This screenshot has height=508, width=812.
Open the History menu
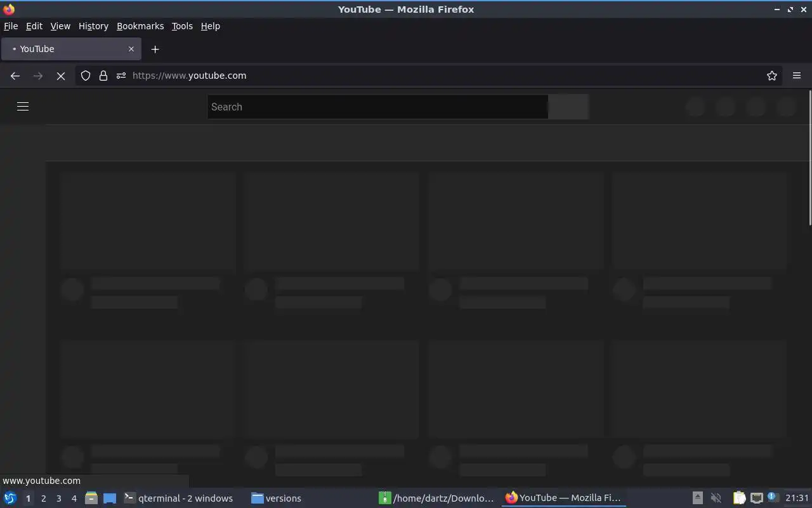coord(93,26)
